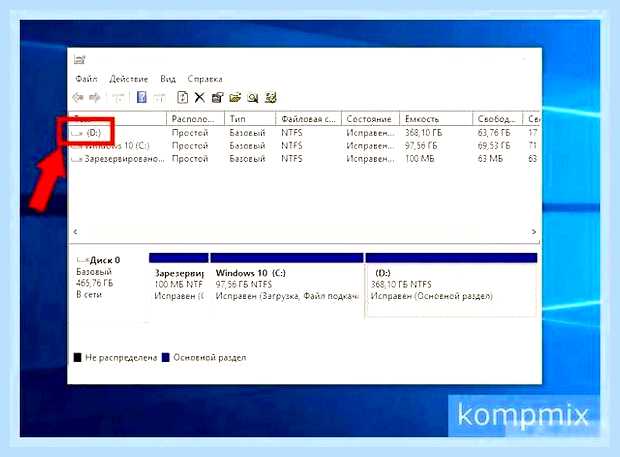Sort by the Располо... column header
This screenshot has height=457, width=620.
click(196, 119)
